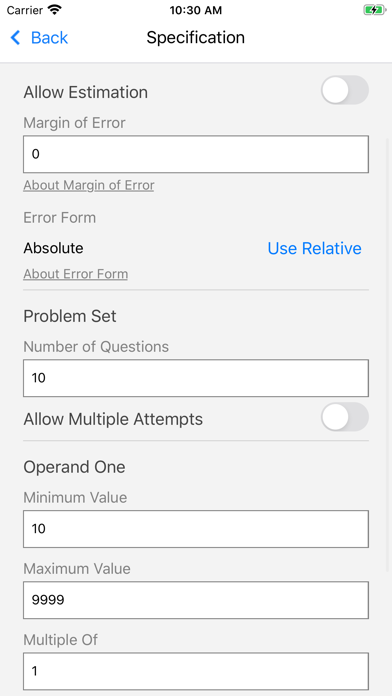
Task: Open the About Margin of Error link
Action: pyautogui.click(x=89, y=185)
